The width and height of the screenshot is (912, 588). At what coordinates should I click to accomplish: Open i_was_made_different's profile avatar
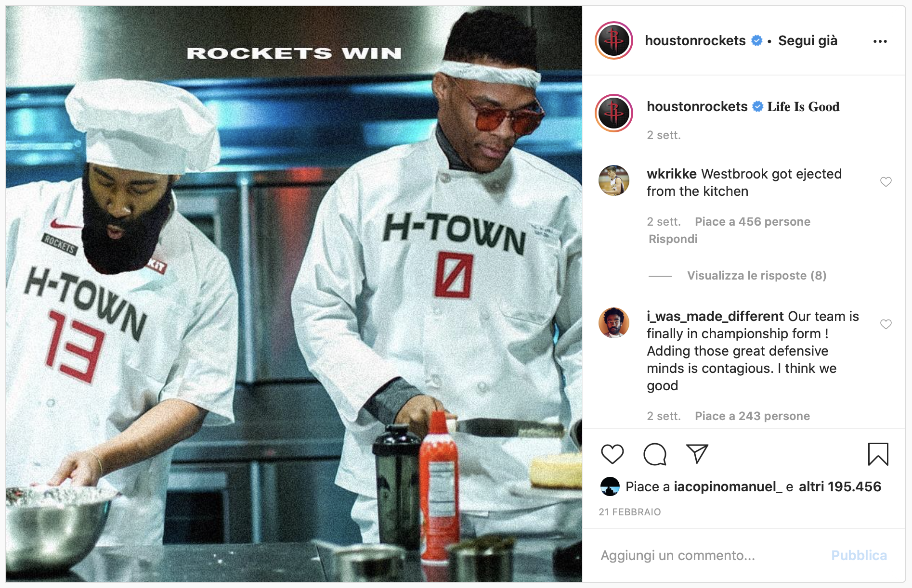[613, 323]
